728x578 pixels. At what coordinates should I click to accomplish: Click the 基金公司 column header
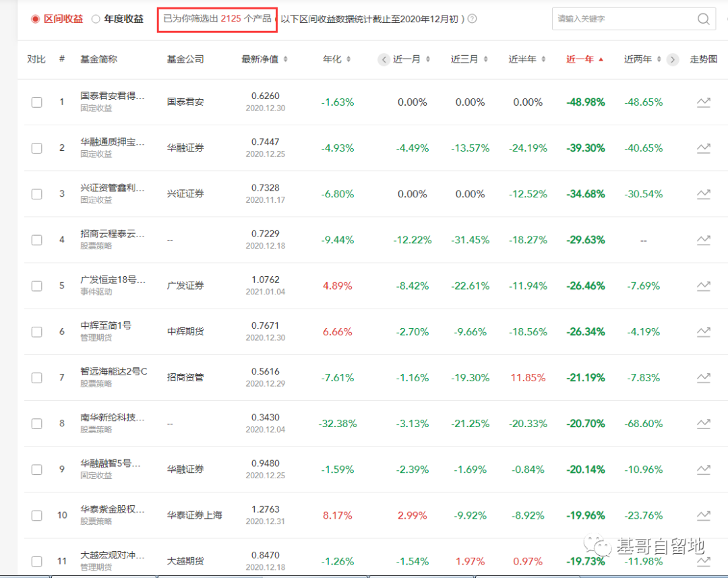pos(185,59)
